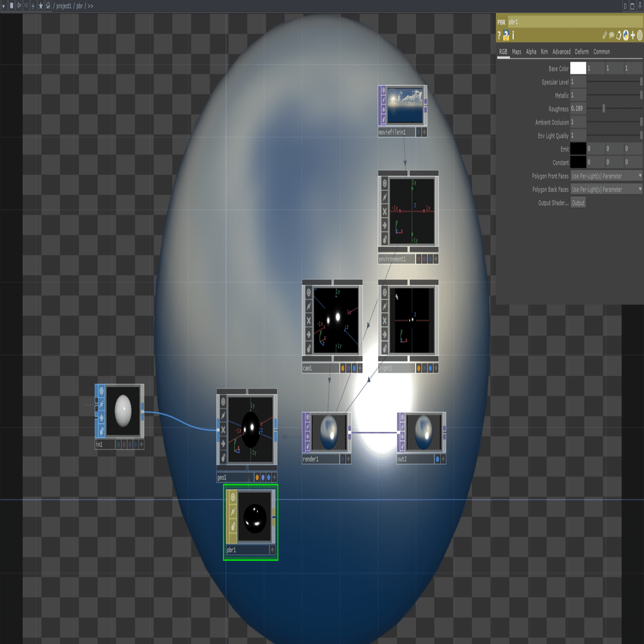Toggle the viewer active icon on light1

pos(384,293)
